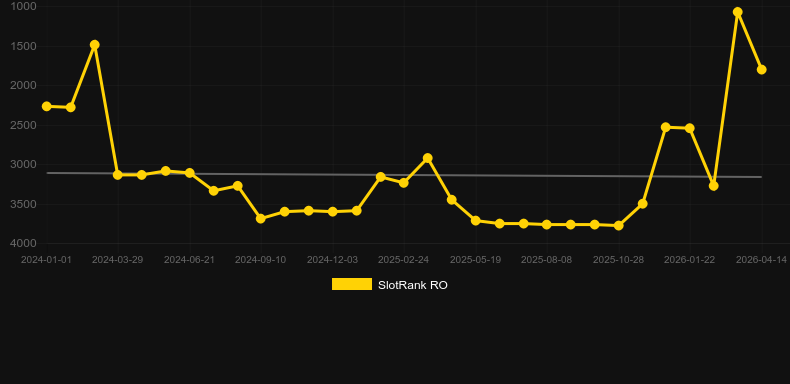Select the highest peak data point near 1000
The image size is (790, 384).
(x=738, y=12)
